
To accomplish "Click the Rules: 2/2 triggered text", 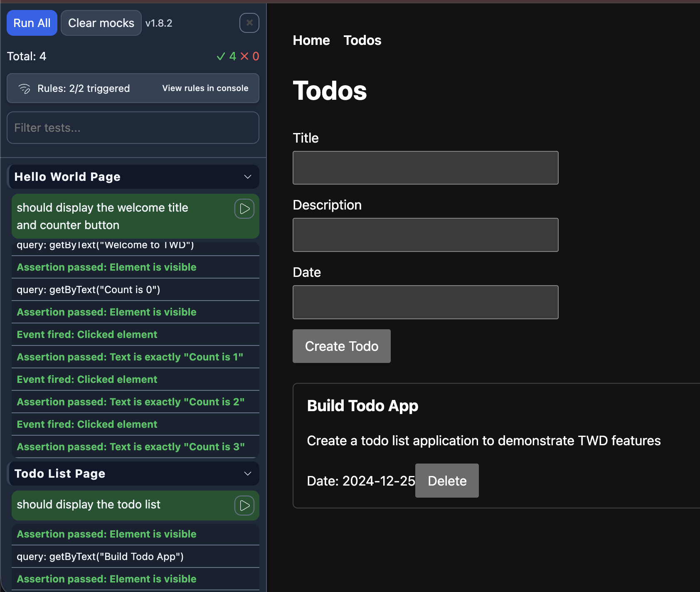I will [84, 89].
